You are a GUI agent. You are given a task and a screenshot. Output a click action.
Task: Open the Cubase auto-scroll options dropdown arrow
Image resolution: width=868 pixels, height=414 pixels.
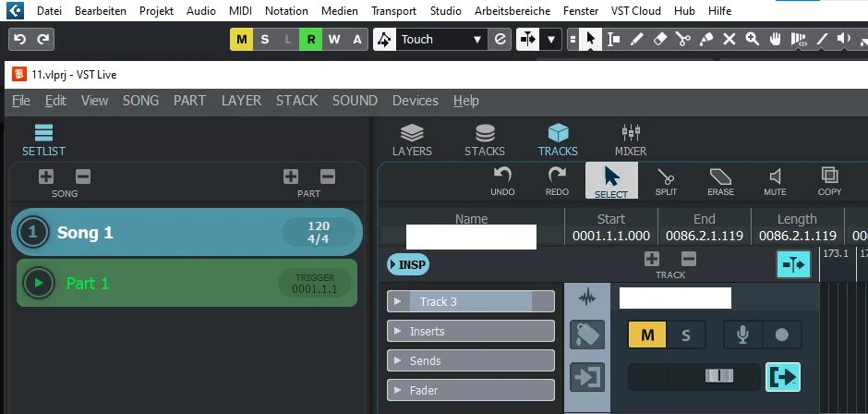550,40
